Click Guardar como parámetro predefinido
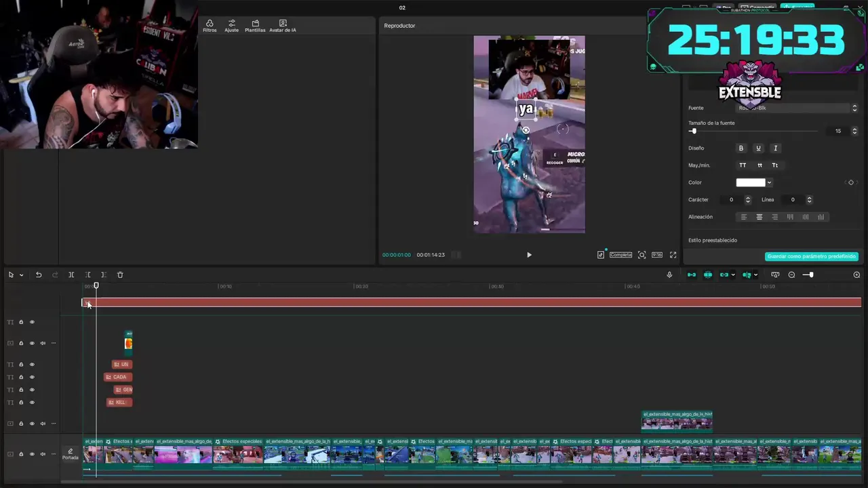This screenshot has width=868, height=488. 812,257
